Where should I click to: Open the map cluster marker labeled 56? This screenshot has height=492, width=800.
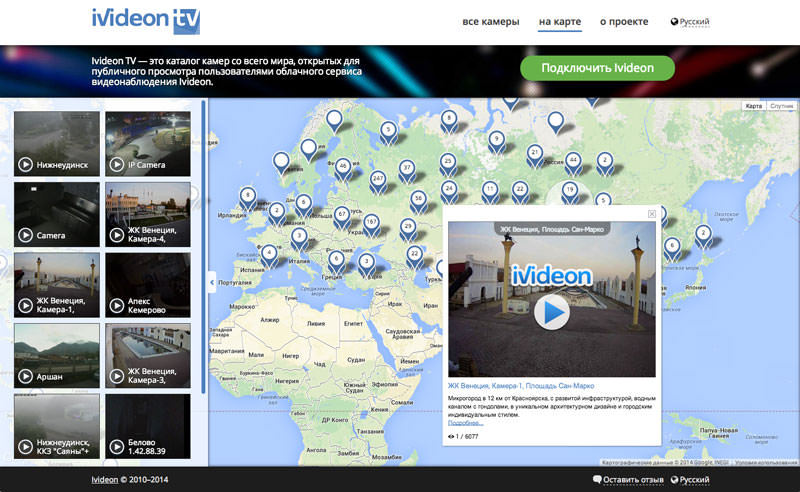(x=418, y=200)
